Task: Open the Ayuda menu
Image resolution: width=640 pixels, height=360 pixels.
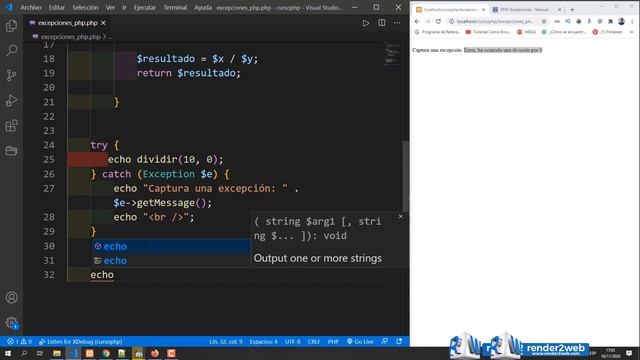Action: [x=203, y=7]
